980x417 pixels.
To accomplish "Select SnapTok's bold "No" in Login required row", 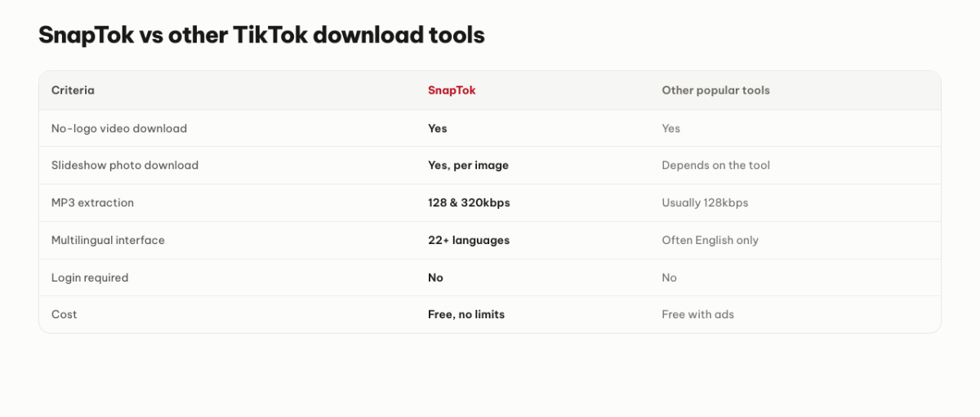I will [435, 277].
